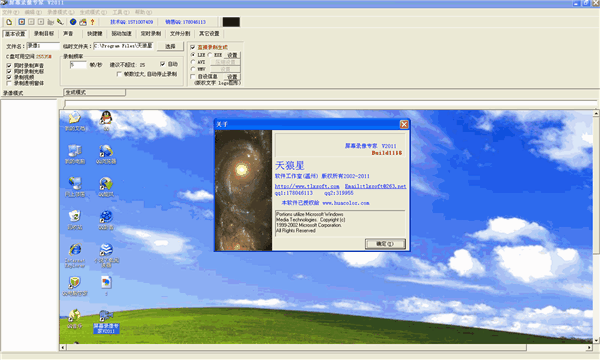
Task: Select the QQ浏览器 desktop icon
Action: (x=106, y=154)
